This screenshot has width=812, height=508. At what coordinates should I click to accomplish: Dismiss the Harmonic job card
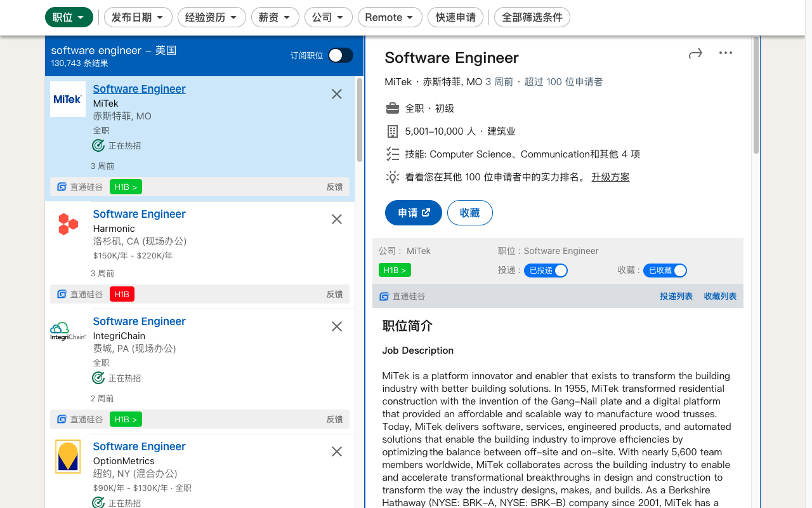tap(337, 219)
